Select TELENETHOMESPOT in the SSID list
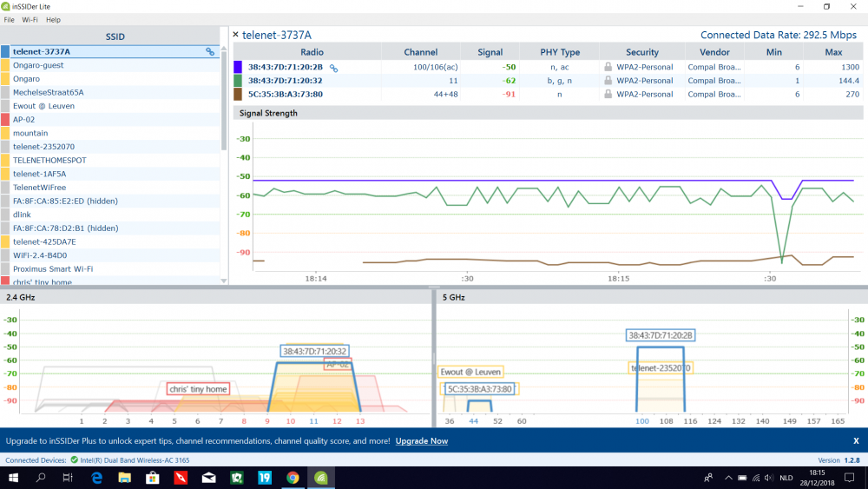Screen dimensions: 868x489 point(49,161)
